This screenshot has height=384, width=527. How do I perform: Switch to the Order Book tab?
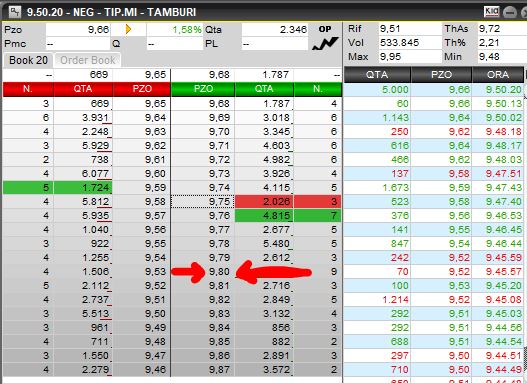pos(88,60)
